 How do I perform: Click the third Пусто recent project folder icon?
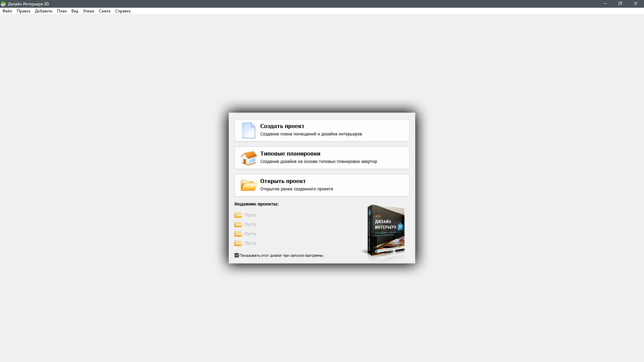coord(238,234)
